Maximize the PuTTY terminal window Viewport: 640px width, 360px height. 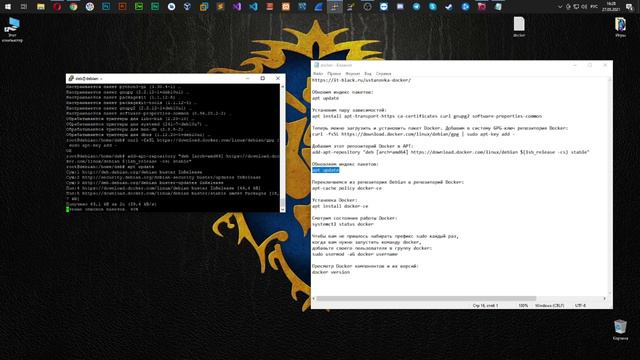click(263, 78)
